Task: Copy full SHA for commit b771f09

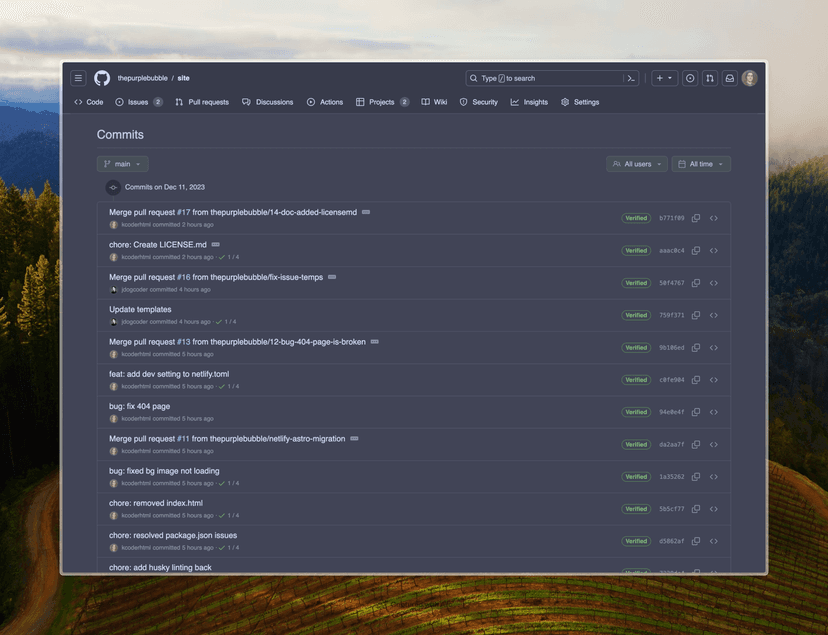Action: (x=696, y=218)
